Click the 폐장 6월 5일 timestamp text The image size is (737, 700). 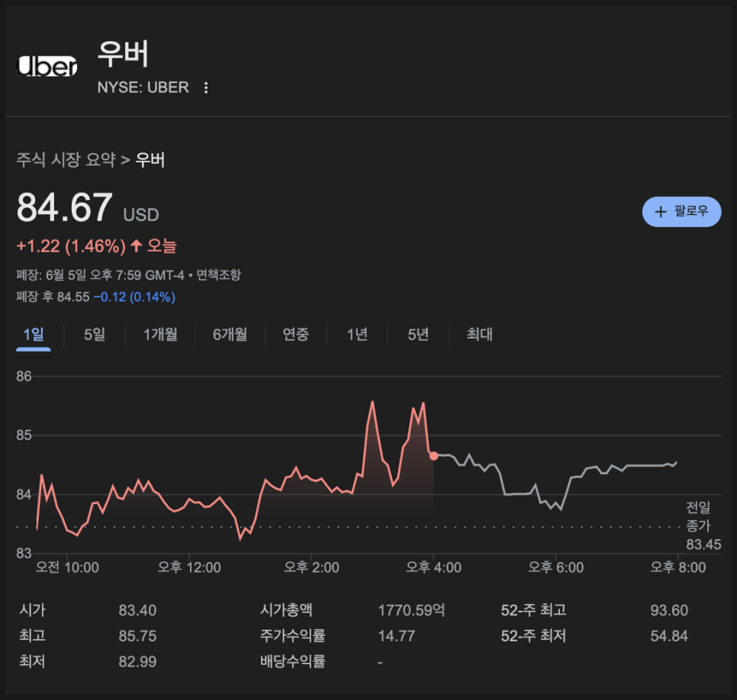tap(100, 275)
